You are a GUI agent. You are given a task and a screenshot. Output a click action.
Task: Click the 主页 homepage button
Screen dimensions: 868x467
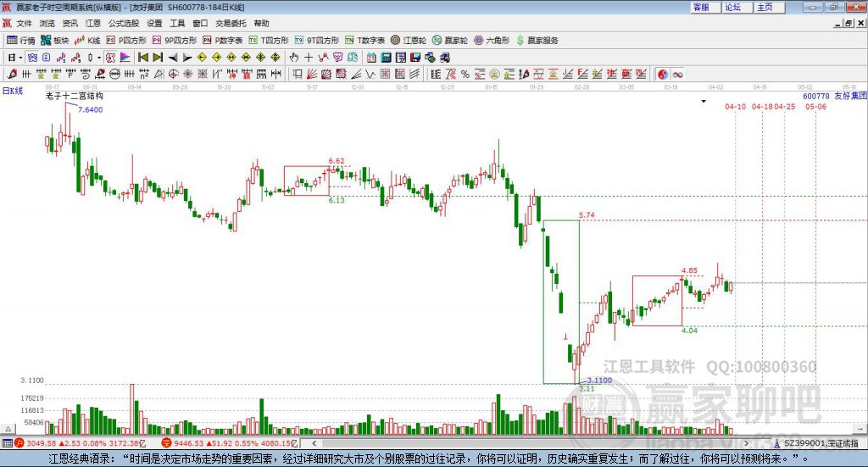coord(769,7)
